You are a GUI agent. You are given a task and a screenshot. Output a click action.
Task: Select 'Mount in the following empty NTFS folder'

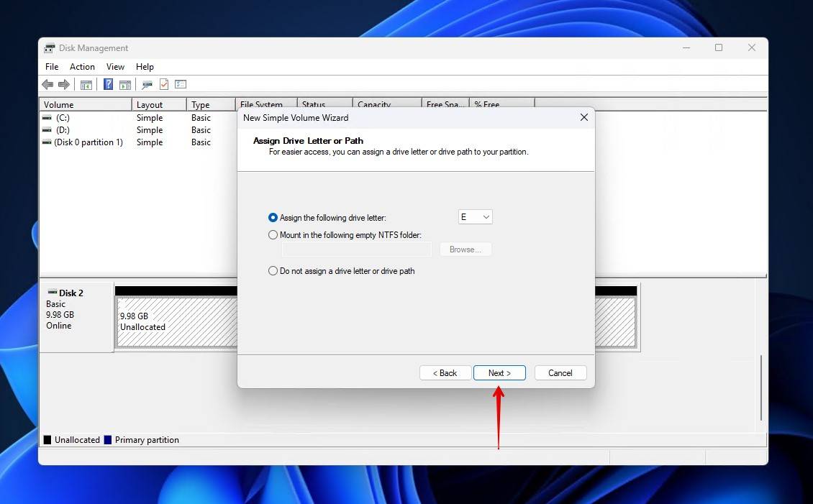273,235
